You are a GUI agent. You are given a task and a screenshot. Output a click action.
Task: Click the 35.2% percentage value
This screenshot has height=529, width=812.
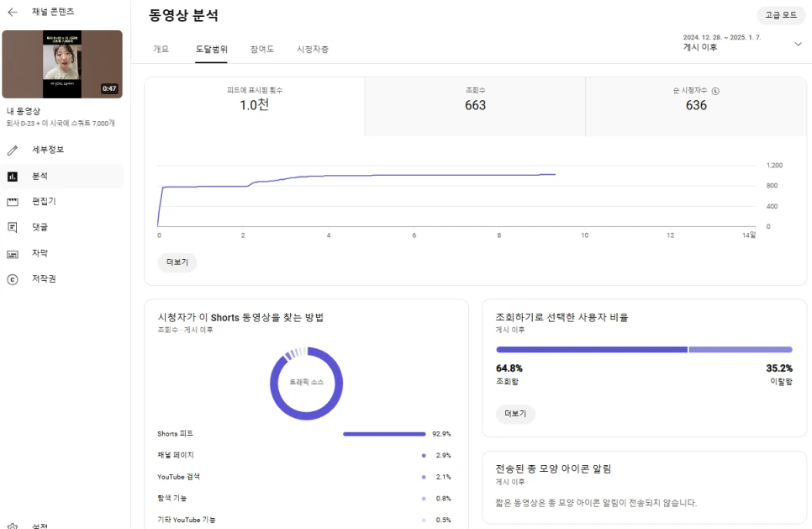779,368
